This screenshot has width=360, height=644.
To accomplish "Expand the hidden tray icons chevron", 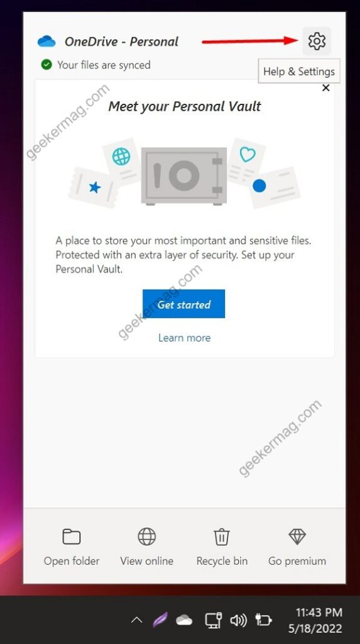I will [x=137, y=620].
